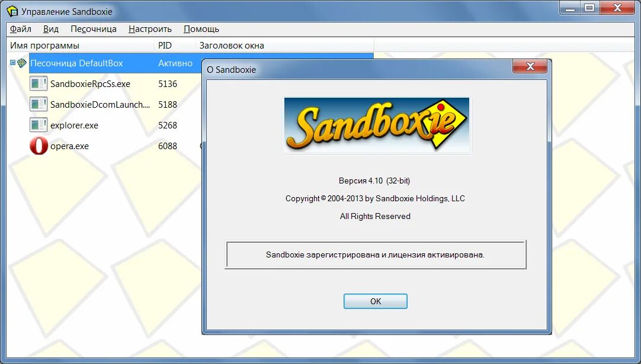Click the explorer.exe process icon
Image resolution: width=641 pixels, height=364 pixels.
39,125
